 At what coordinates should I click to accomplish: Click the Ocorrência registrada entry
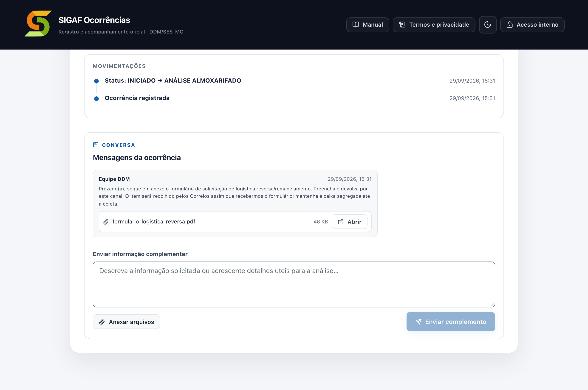[x=137, y=98]
